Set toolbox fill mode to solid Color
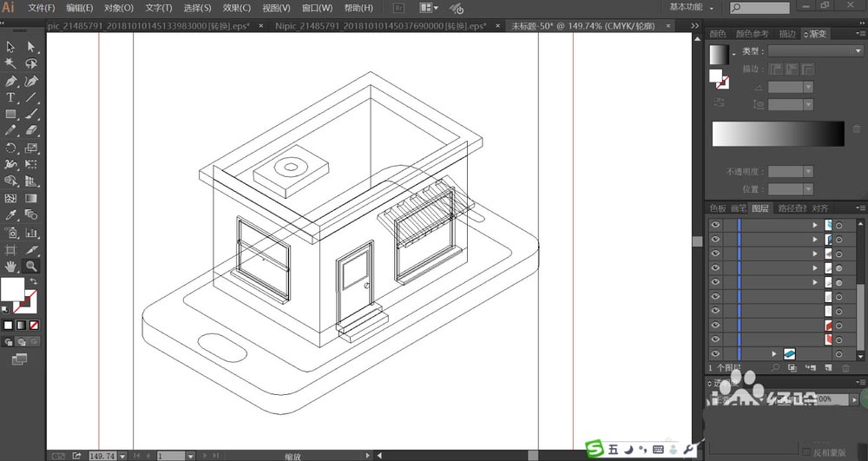Image resolution: width=868 pixels, height=461 pixels. pos(8,326)
